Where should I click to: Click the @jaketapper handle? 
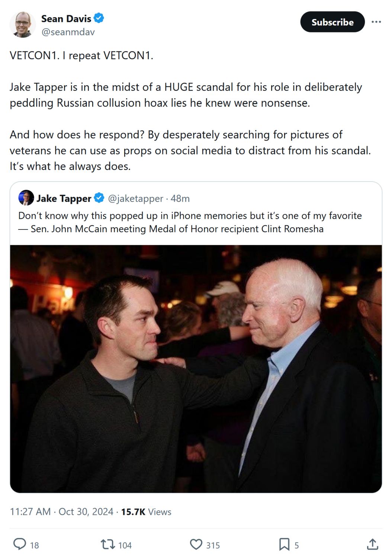(x=135, y=199)
